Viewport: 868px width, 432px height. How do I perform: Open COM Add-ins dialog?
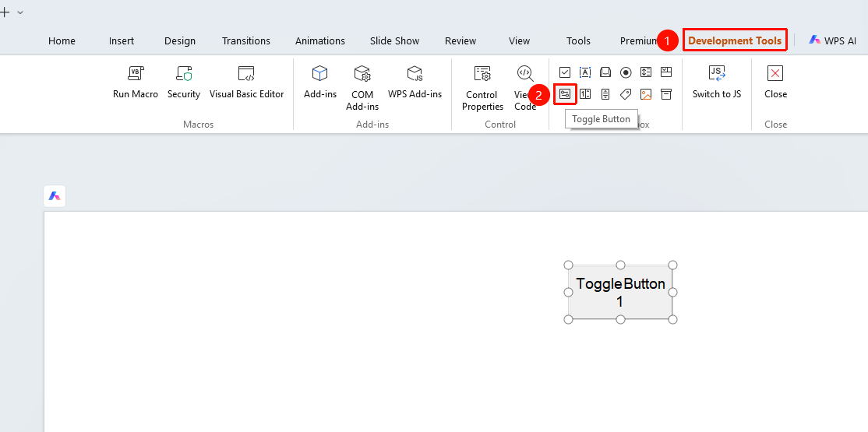[x=362, y=89]
